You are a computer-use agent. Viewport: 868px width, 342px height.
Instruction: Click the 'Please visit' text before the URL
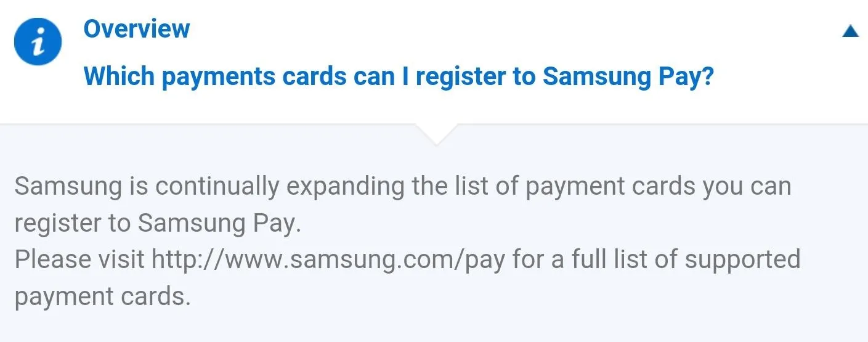(x=80, y=259)
